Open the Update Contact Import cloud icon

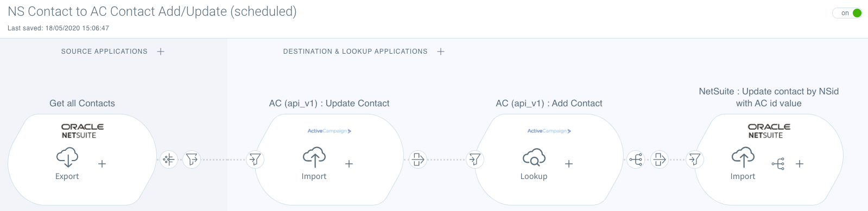point(314,158)
